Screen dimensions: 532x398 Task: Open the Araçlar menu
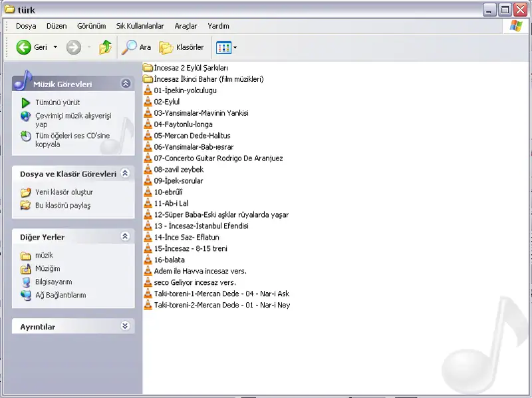(186, 26)
